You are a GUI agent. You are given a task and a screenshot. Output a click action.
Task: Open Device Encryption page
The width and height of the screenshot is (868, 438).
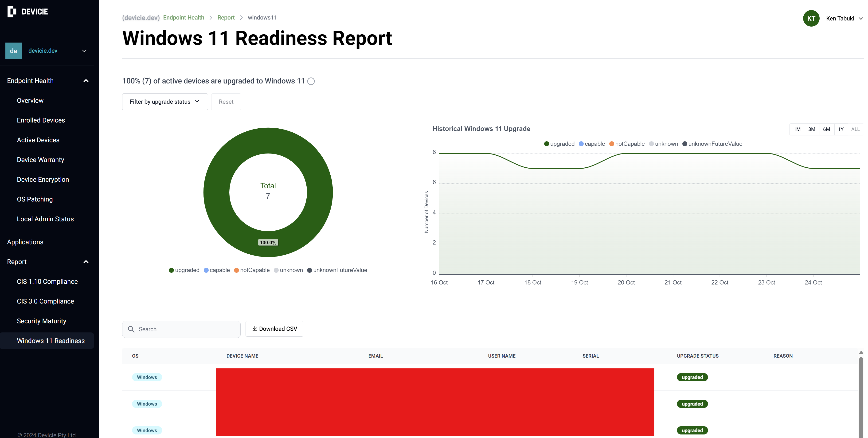(x=43, y=180)
